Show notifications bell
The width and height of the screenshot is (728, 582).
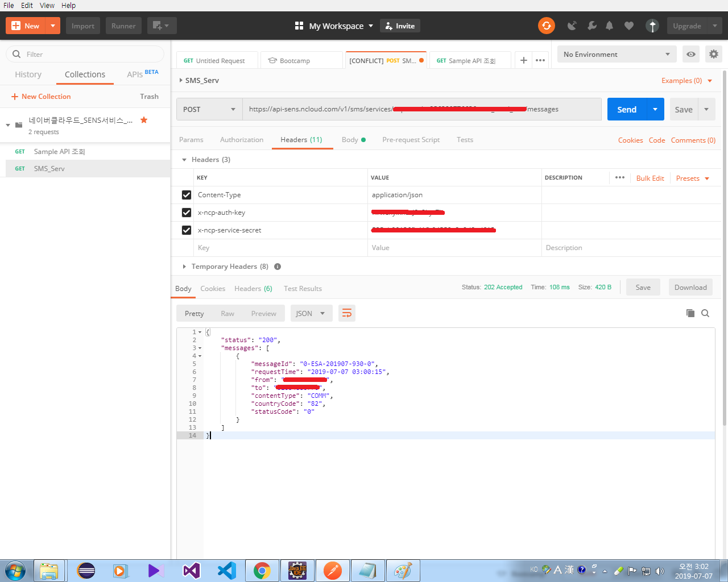609,26
